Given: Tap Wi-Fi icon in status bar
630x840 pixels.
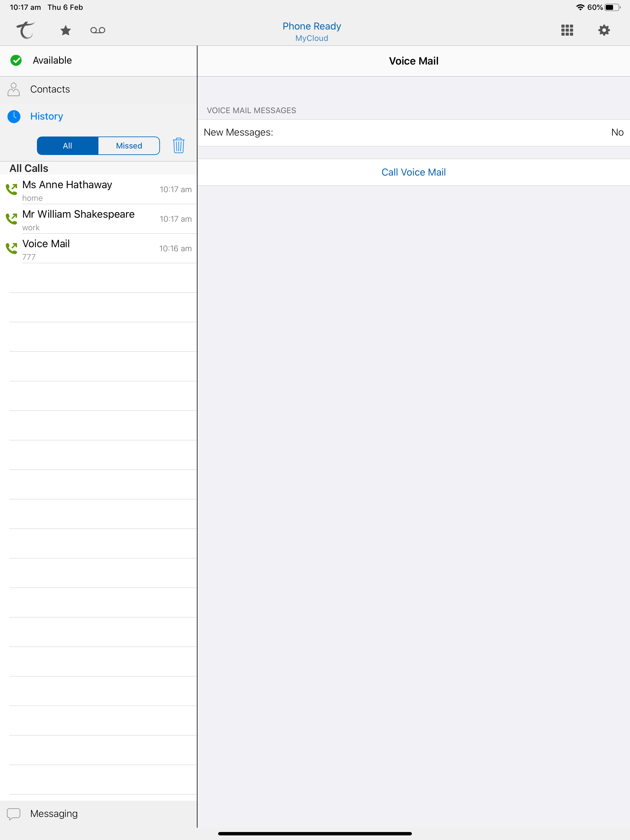Looking at the screenshot, I should [x=580, y=7].
